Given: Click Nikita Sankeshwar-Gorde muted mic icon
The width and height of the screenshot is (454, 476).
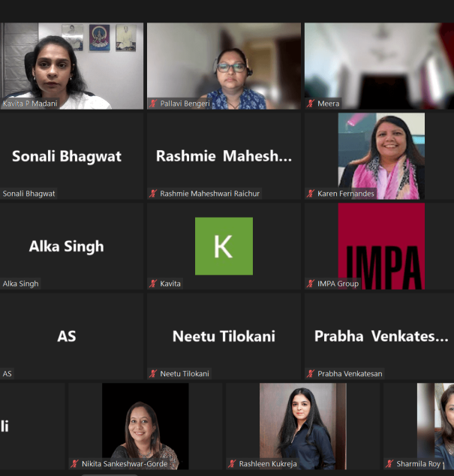Looking at the screenshot, I should tap(74, 463).
